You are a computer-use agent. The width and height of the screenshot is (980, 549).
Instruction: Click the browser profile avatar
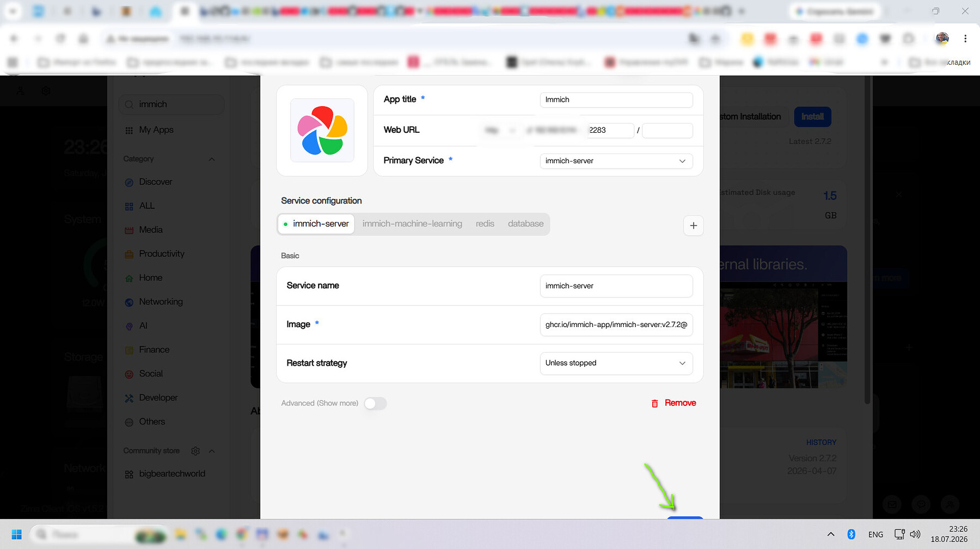[942, 39]
